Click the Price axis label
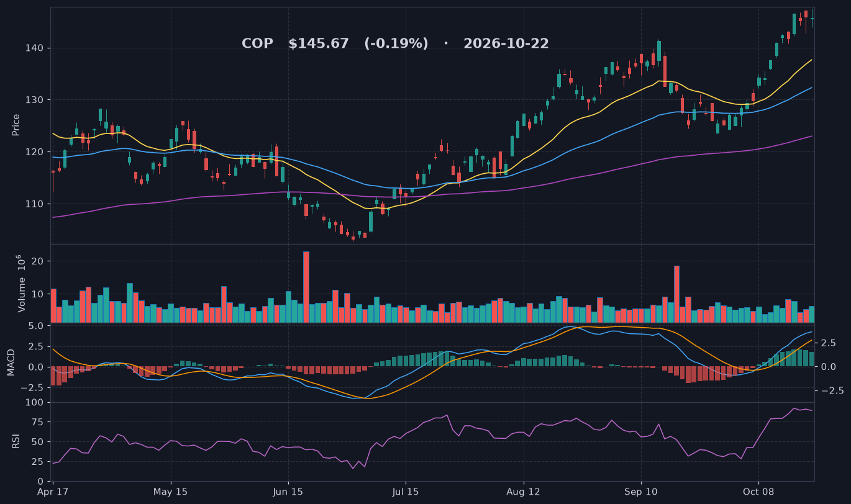Screen dimensions: 851x504 (16, 125)
